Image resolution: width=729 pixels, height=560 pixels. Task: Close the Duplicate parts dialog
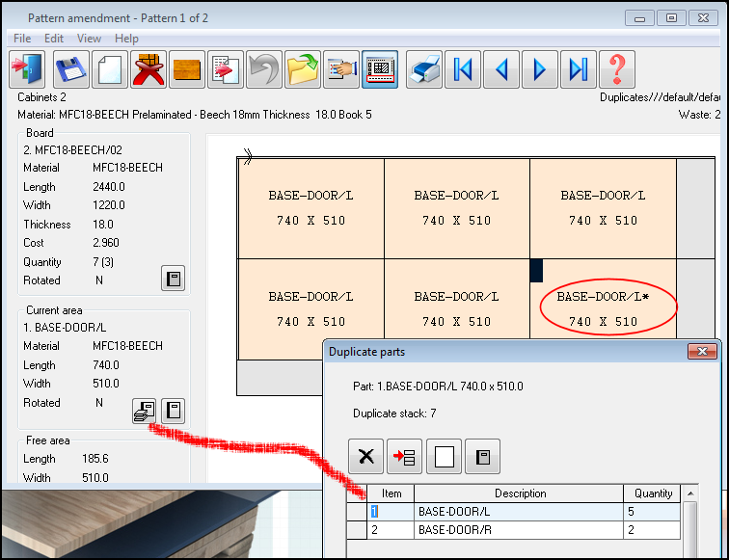[702, 352]
